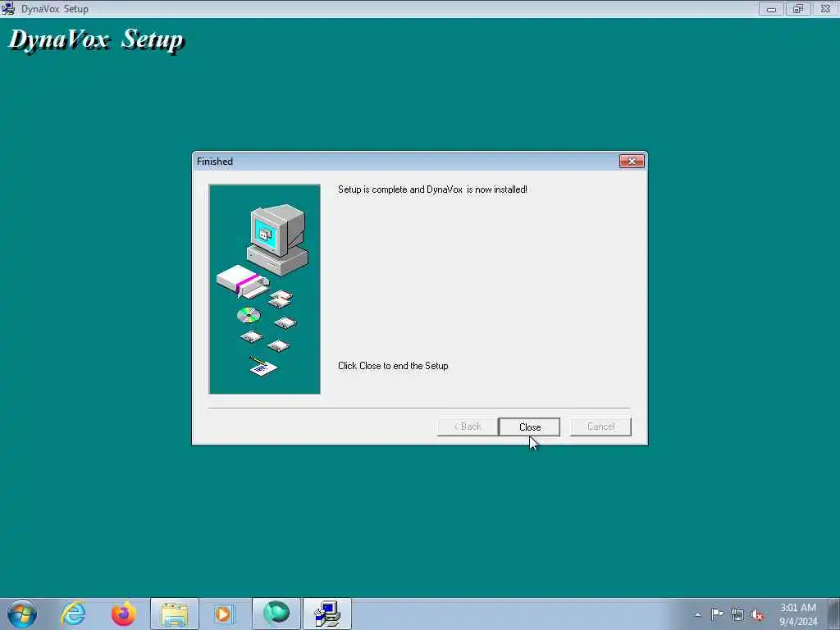
Task: Click the DynaVox Setup title bar icon
Action: click(8, 8)
